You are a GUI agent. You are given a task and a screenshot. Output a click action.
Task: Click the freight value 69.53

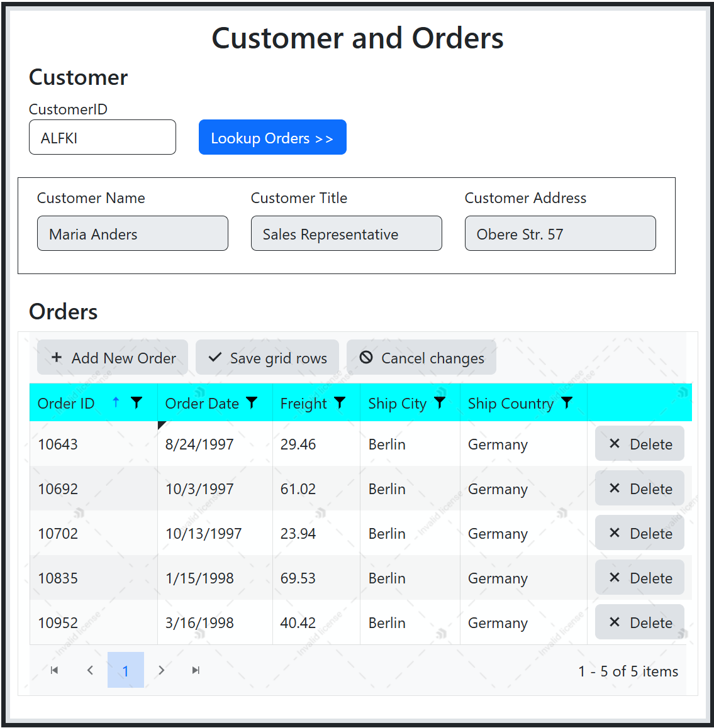[x=298, y=578]
